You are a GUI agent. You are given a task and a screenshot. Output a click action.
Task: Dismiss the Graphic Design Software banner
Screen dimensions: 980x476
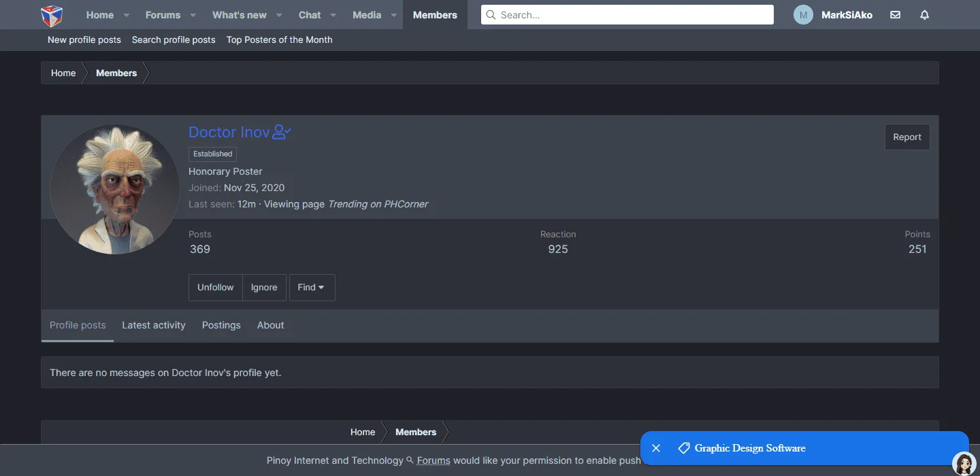[x=656, y=448]
